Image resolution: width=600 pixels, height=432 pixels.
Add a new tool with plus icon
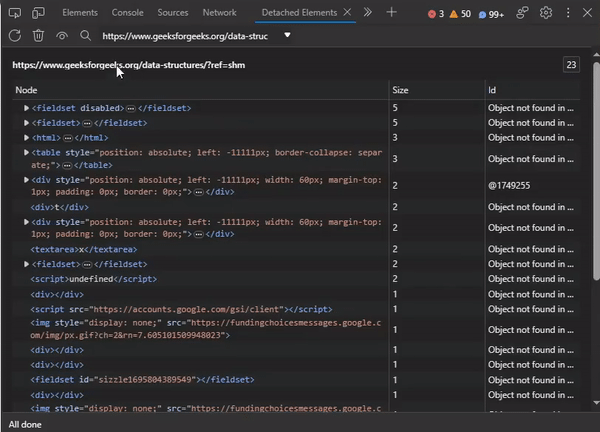tap(391, 13)
